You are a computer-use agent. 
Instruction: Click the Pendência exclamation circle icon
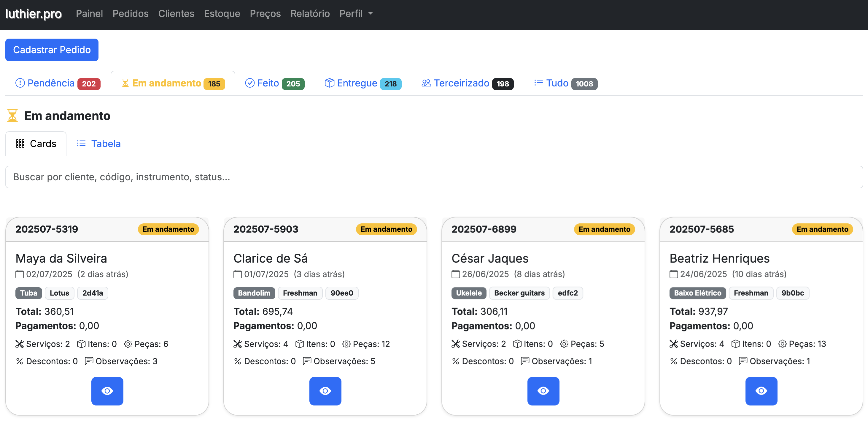(20, 83)
